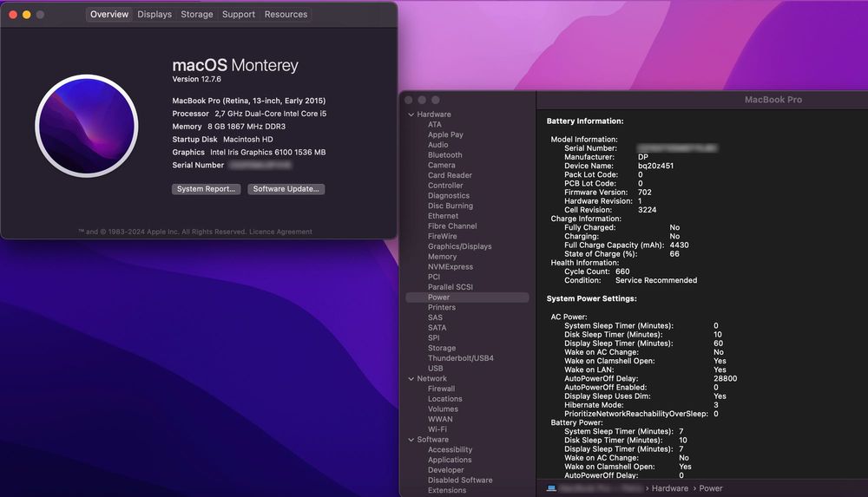This screenshot has width=868, height=497.
Task: Select SAS in the sidebar
Action: click(x=435, y=317)
